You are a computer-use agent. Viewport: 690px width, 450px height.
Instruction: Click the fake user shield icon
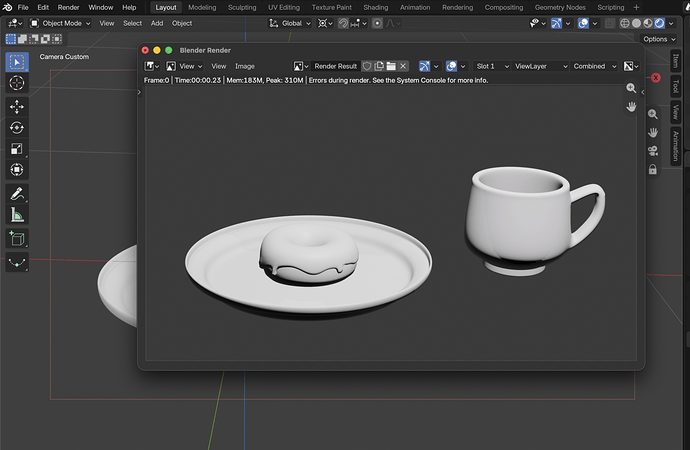tap(367, 66)
